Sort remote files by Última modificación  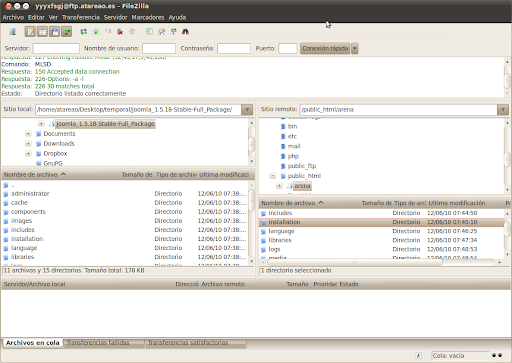click(466, 203)
